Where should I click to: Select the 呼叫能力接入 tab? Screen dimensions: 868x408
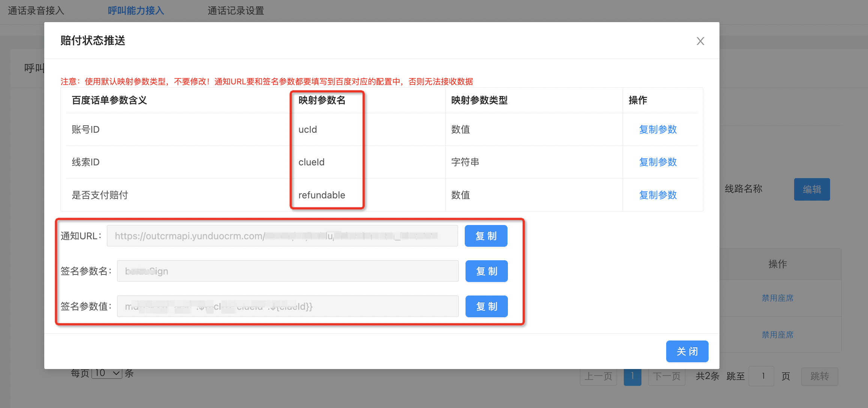136,10
